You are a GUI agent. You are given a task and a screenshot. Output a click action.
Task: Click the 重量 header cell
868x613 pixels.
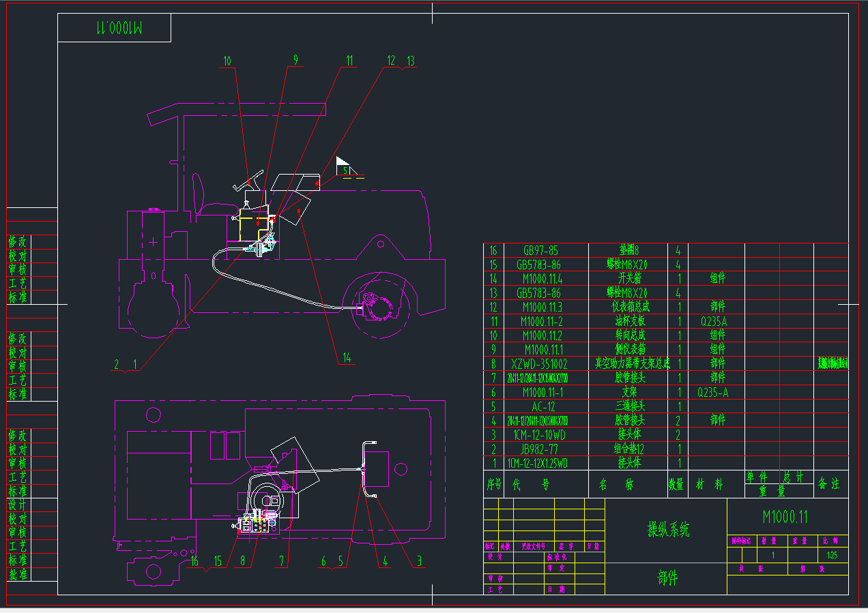pos(772,491)
